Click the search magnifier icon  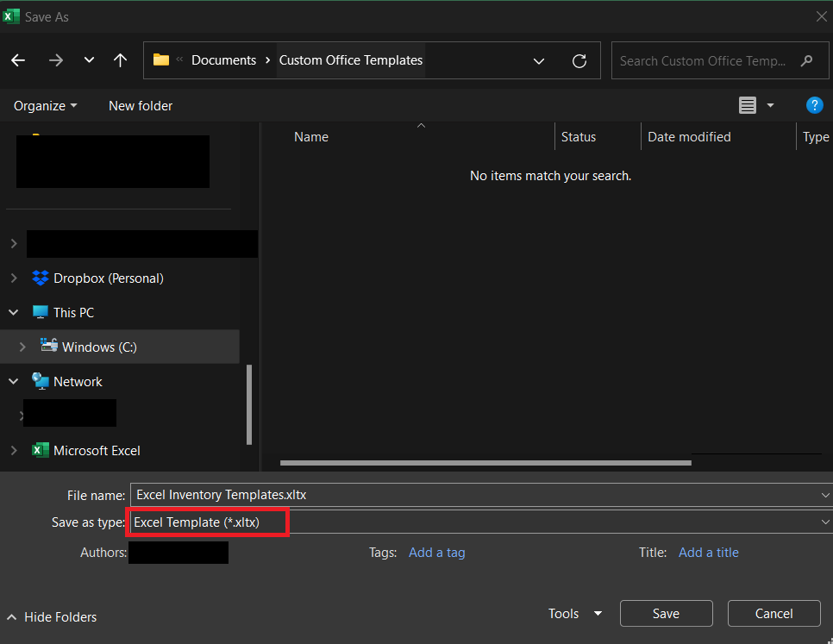[x=806, y=60]
